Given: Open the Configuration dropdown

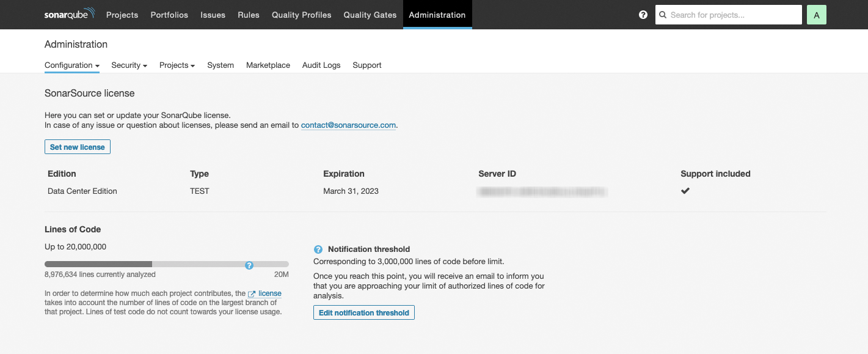Looking at the screenshot, I should pyautogui.click(x=71, y=65).
